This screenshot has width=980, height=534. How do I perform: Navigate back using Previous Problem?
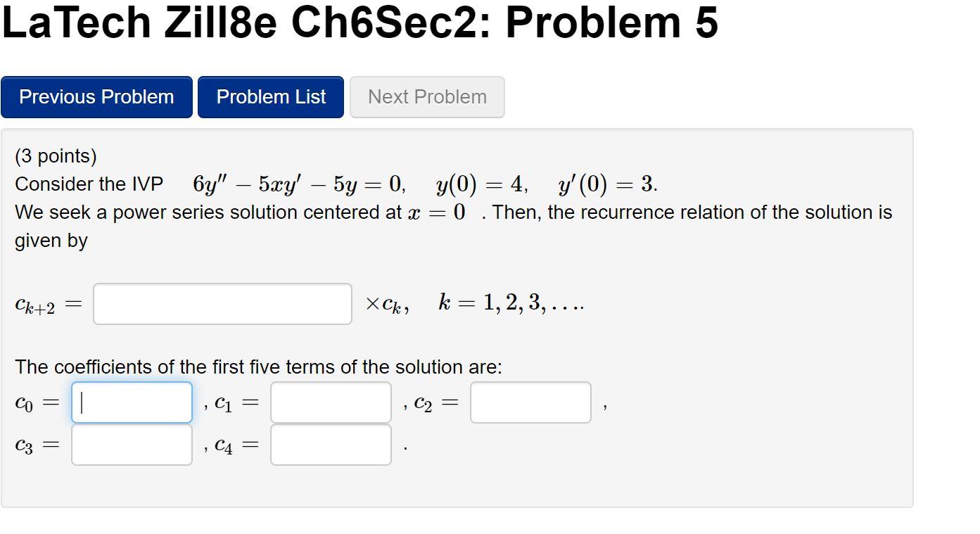point(96,97)
